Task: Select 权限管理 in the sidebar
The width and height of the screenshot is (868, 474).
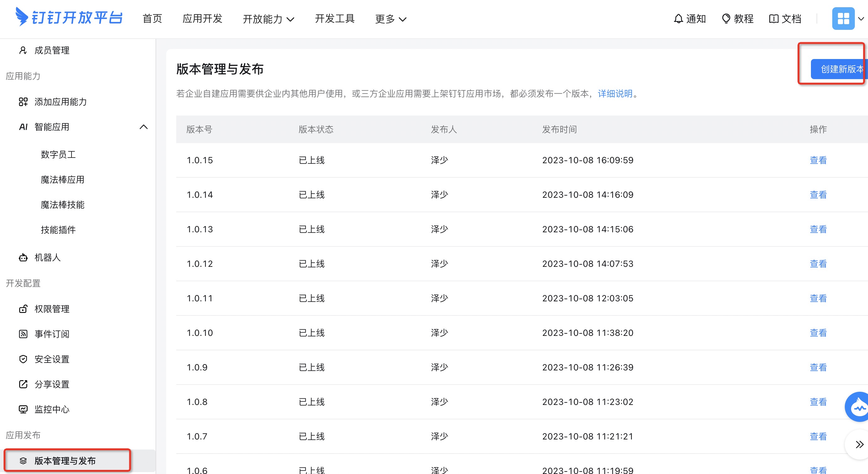Action: [x=52, y=309]
